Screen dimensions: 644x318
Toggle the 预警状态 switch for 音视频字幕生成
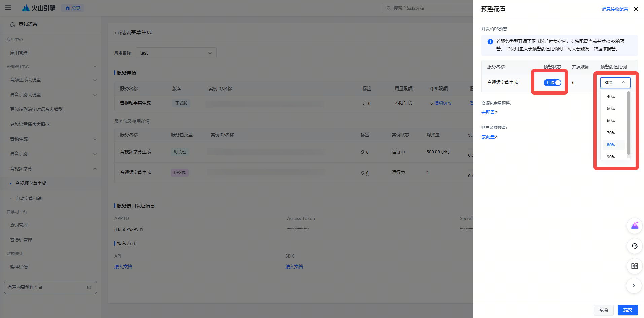click(552, 83)
